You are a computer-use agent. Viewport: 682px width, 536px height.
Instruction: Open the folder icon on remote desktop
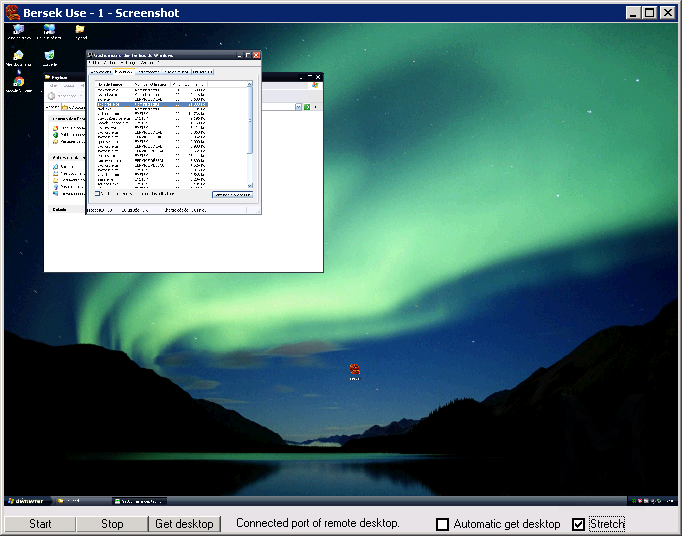pos(80,30)
